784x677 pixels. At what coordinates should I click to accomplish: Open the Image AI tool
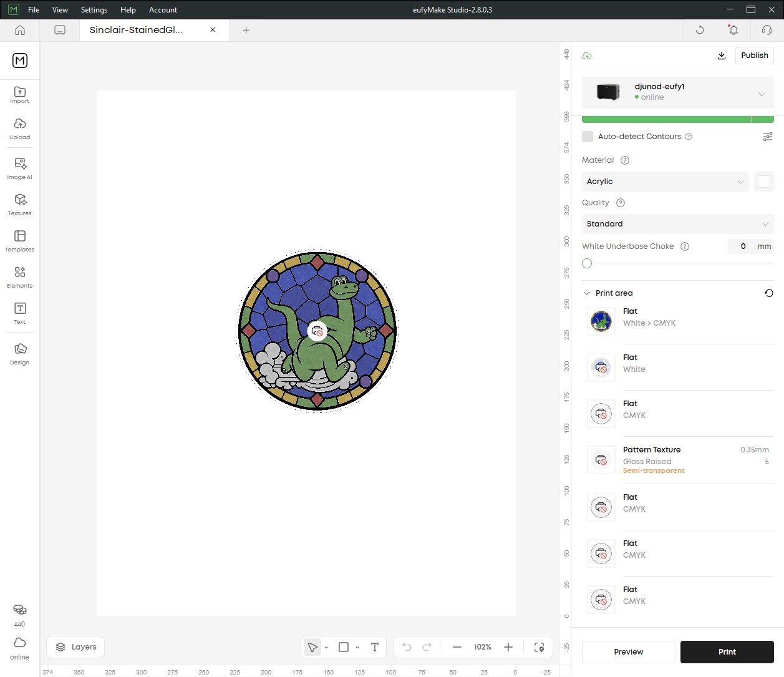coord(19,168)
